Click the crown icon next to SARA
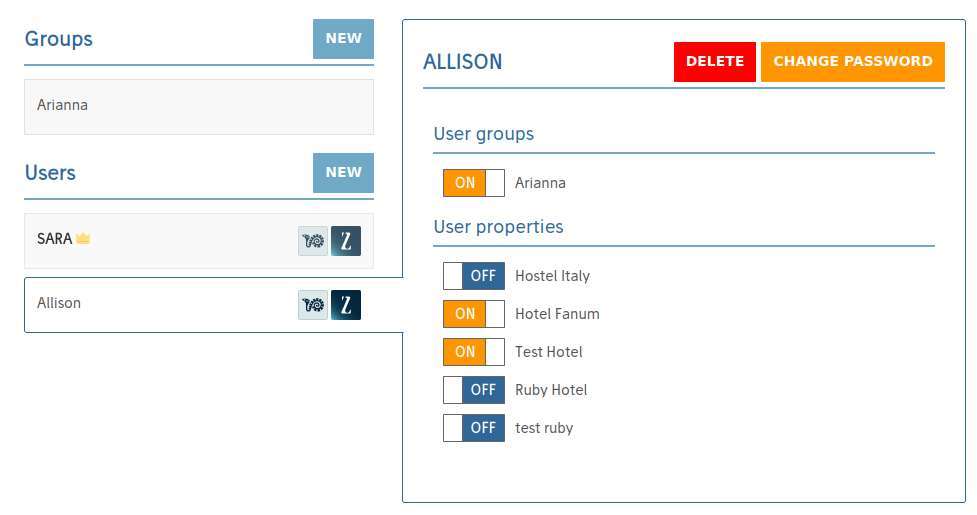977x515 pixels. [x=83, y=239]
